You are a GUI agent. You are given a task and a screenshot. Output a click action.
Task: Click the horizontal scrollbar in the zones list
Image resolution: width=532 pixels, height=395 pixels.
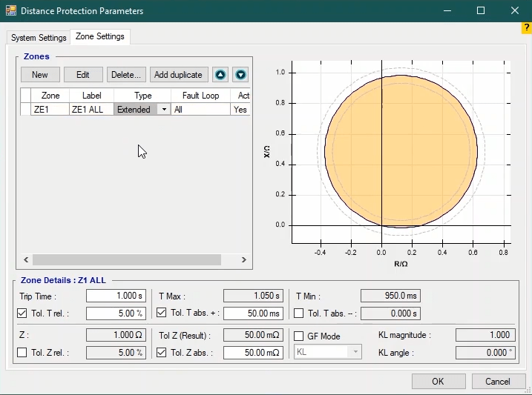[126, 260]
